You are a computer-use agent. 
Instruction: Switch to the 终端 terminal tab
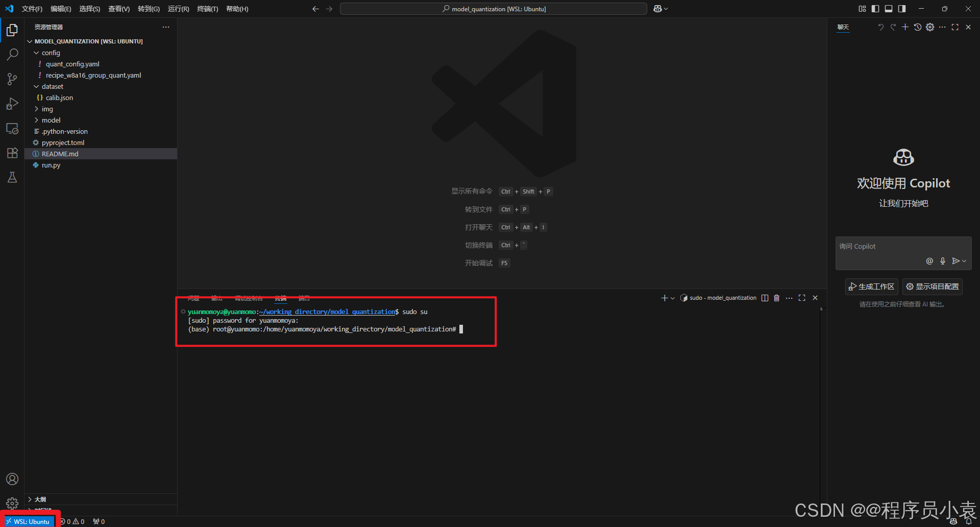[x=281, y=298]
